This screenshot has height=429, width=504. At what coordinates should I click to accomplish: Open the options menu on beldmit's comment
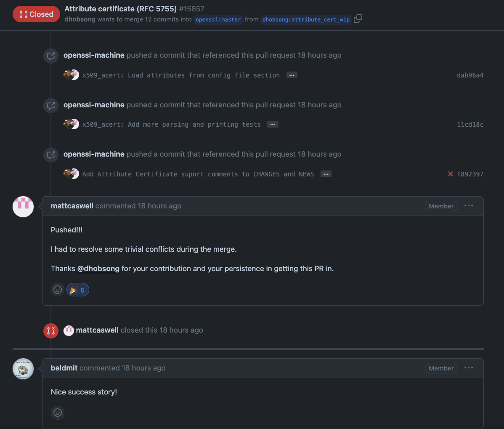click(x=469, y=368)
